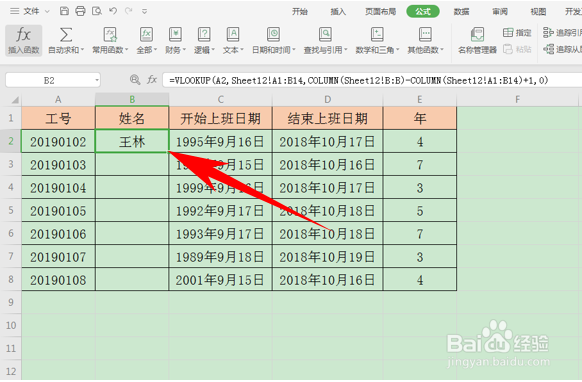Click cell 2001年9月15日
This screenshot has height=382, width=582.
click(x=220, y=280)
